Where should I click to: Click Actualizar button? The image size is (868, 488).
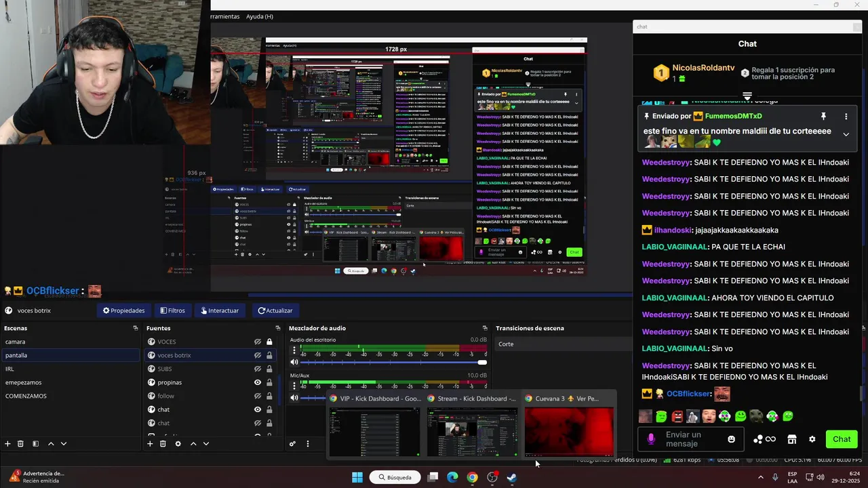tap(275, 310)
